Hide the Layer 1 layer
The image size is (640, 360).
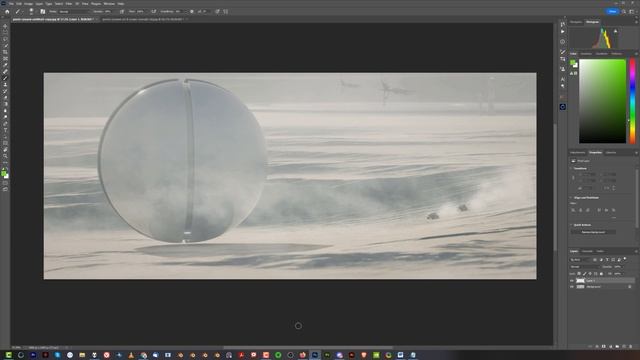[572, 281]
